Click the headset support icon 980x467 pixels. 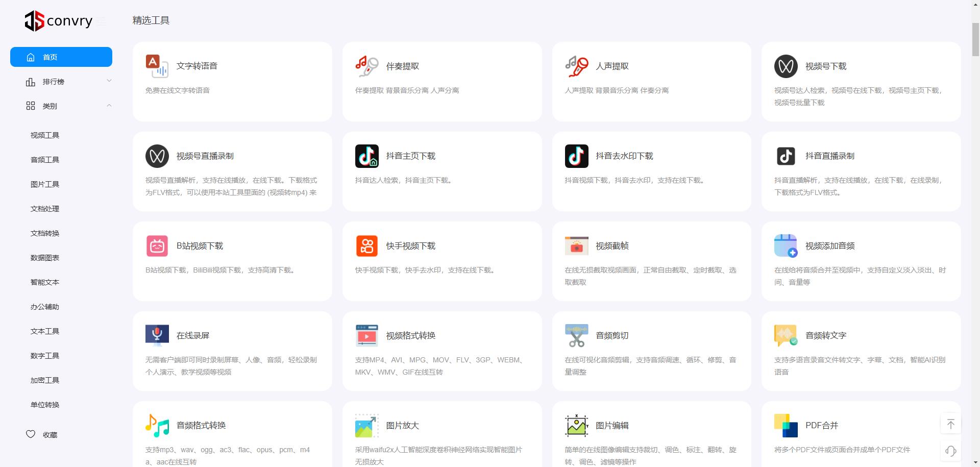click(x=950, y=451)
